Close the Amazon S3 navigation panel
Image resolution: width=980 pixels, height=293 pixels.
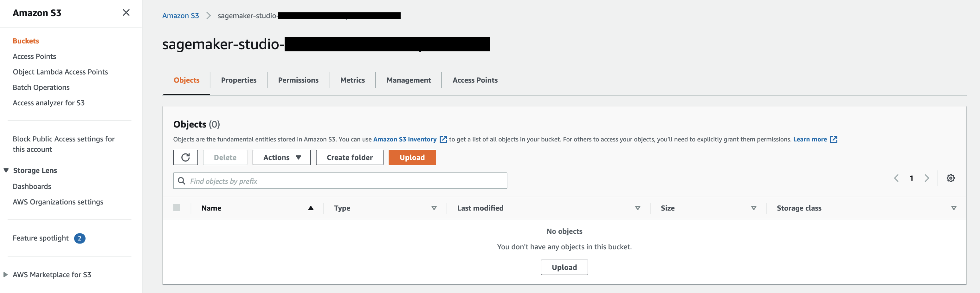126,13
